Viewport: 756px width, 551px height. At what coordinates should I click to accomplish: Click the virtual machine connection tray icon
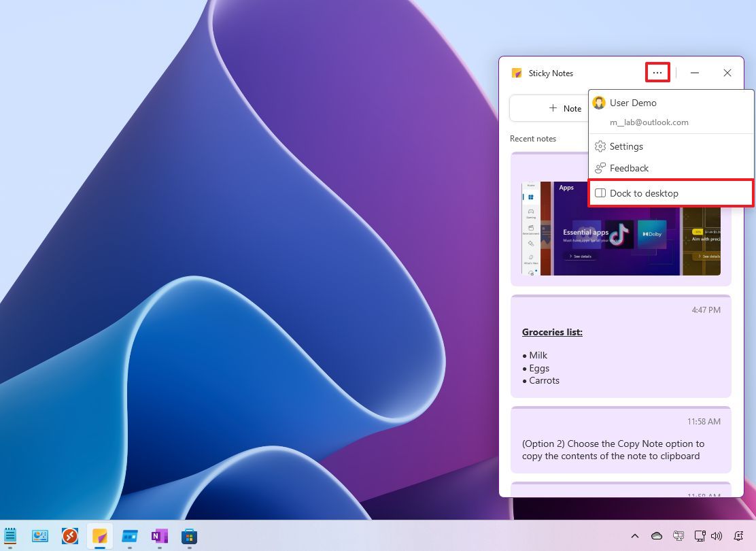(678, 535)
